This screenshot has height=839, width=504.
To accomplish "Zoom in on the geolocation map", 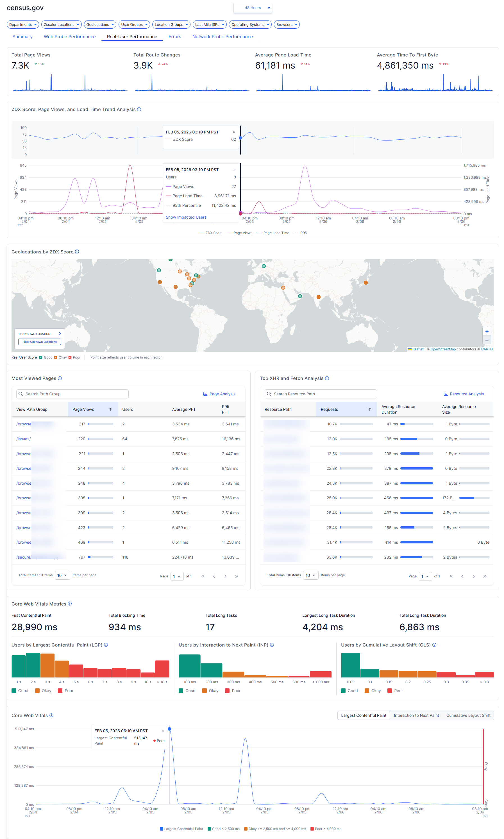I will coord(487,332).
